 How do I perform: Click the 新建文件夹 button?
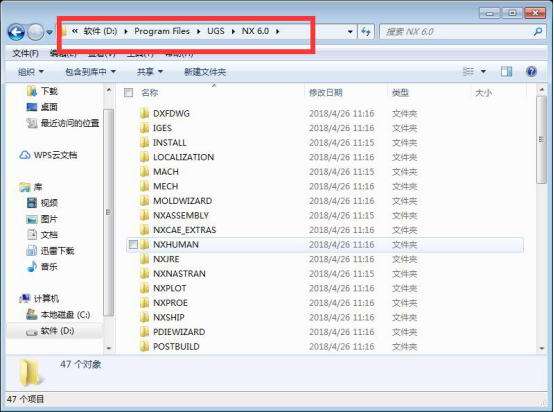(x=205, y=72)
